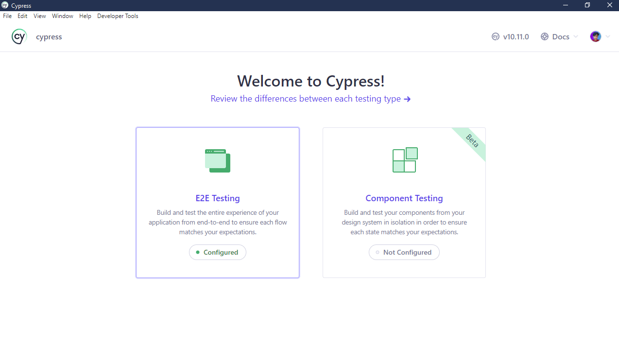
Task: Select the E2E Testing title
Action: click(218, 198)
